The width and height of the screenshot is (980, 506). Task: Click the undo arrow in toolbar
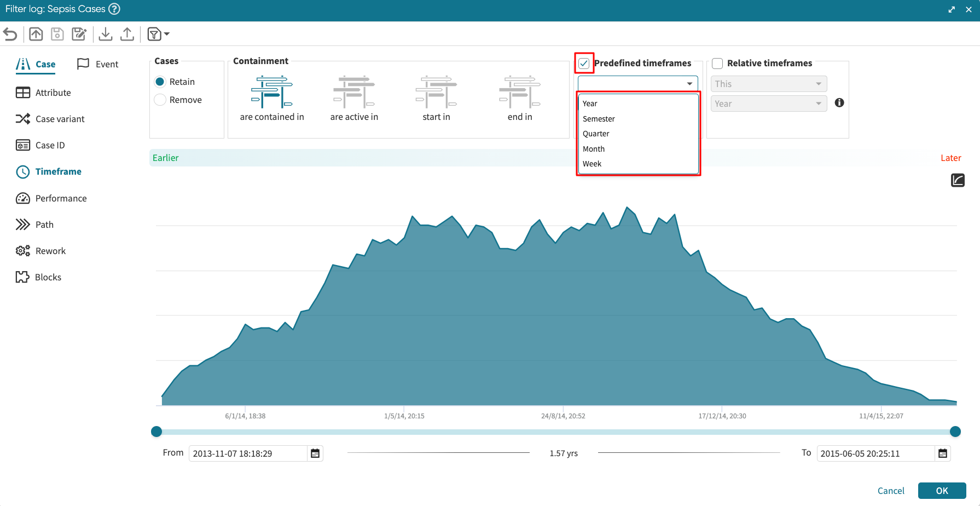pos(10,34)
